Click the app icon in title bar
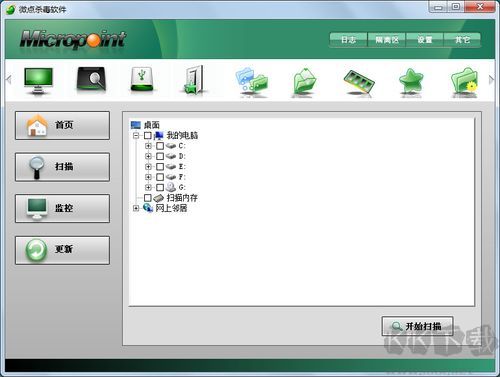Viewport: 500px width, 377px height. click(x=11, y=9)
